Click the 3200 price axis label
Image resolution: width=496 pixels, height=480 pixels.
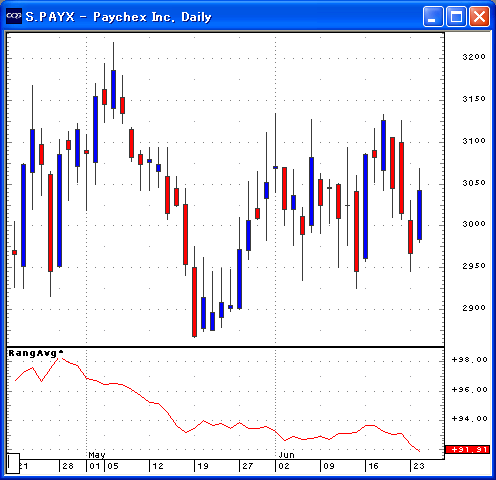click(474, 57)
